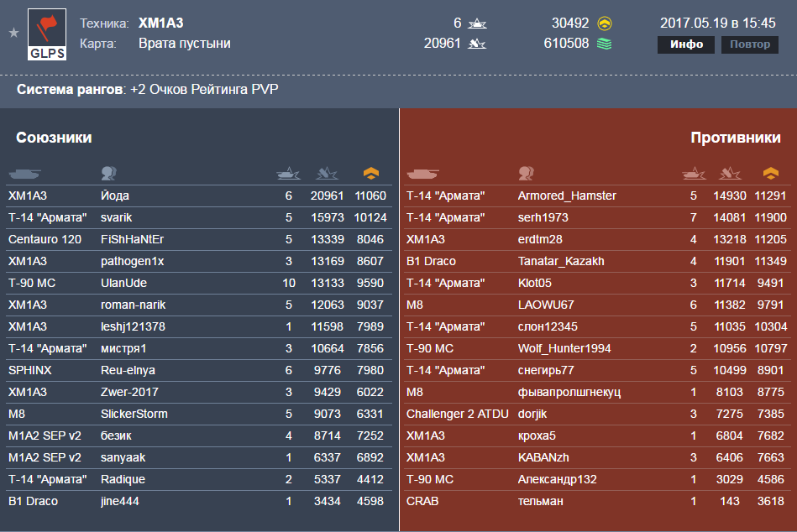Click the Повтор replay button

[x=750, y=44]
